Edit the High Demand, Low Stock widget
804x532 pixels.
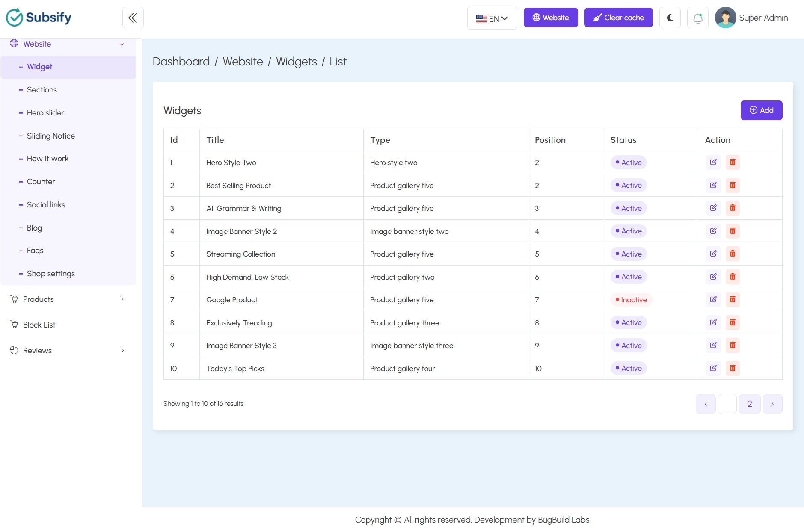point(713,277)
